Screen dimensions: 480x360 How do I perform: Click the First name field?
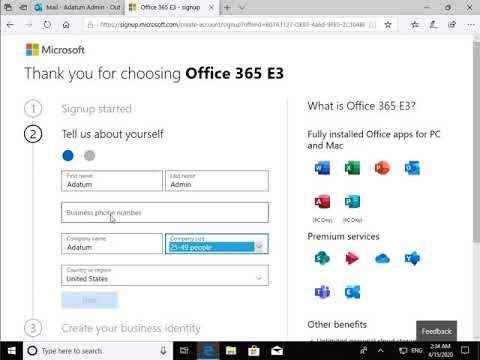tap(112, 181)
